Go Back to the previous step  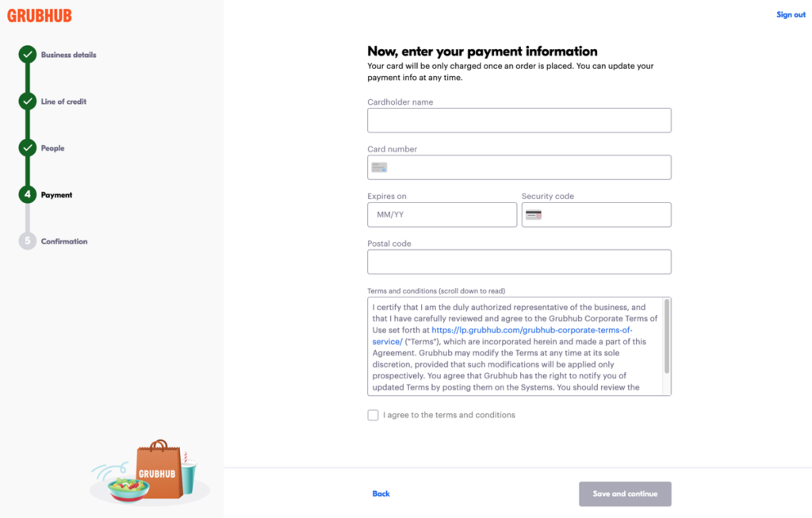[x=381, y=493]
